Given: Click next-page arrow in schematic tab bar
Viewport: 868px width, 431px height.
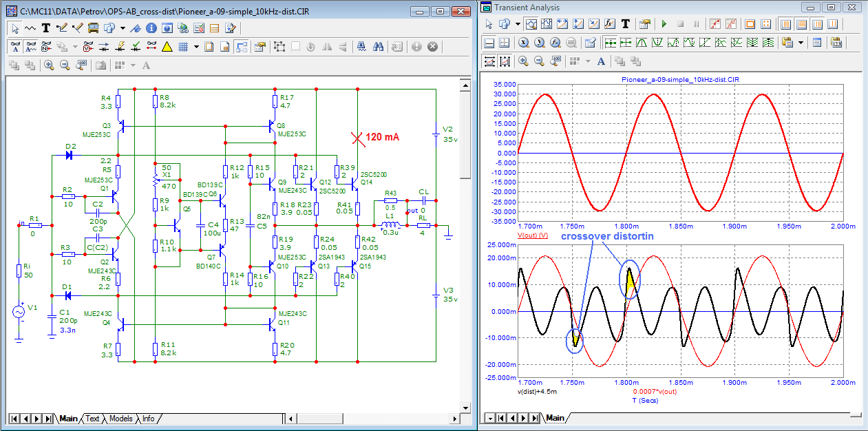Looking at the screenshot, I should [x=37, y=418].
